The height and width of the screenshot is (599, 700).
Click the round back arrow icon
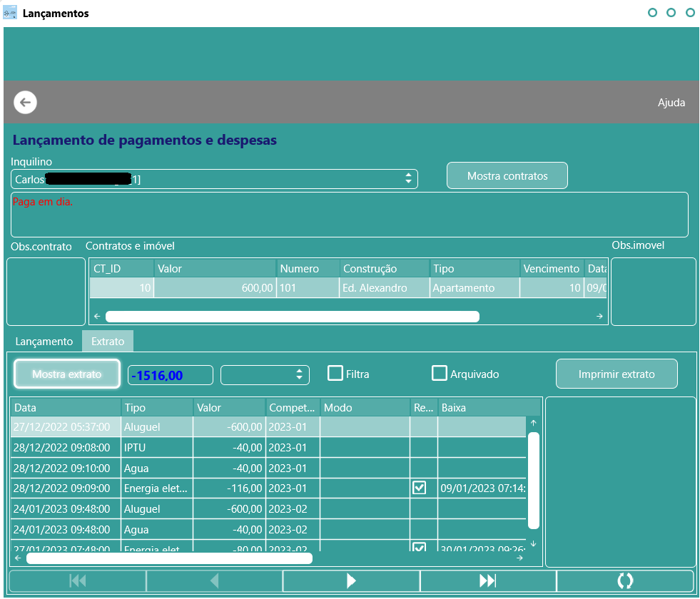point(25,103)
